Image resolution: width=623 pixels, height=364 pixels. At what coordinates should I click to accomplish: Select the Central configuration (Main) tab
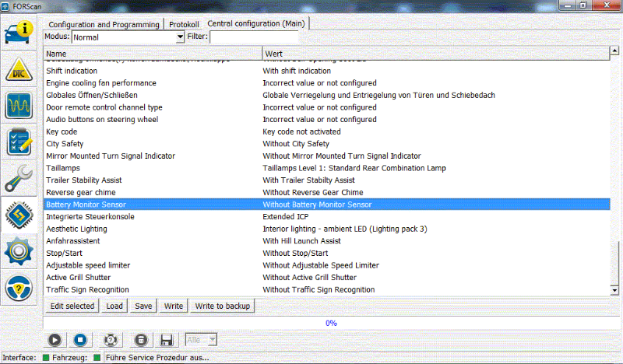click(x=256, y=23)
